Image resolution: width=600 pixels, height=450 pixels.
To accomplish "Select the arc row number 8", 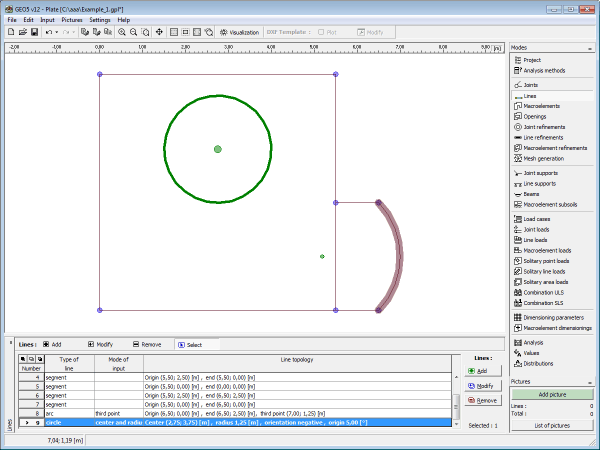I will point(37,412).
